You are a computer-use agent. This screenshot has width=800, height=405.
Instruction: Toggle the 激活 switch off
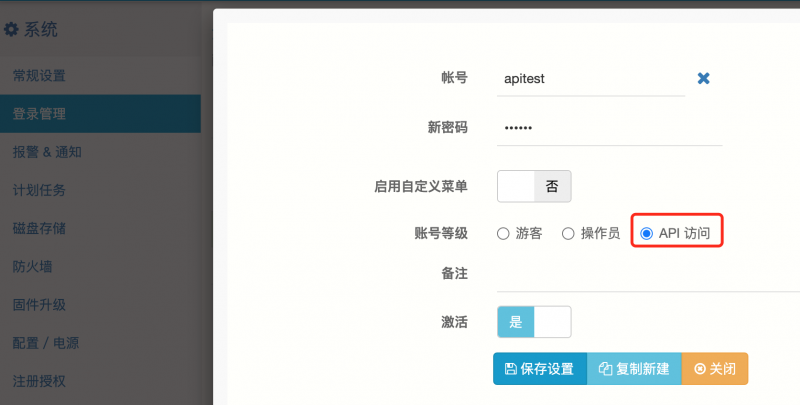(534, 322)
